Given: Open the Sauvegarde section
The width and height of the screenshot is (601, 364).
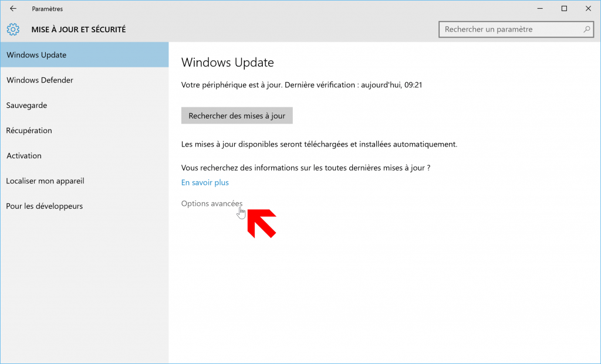Looking at the screenshot, I should (x=85, y=106).
